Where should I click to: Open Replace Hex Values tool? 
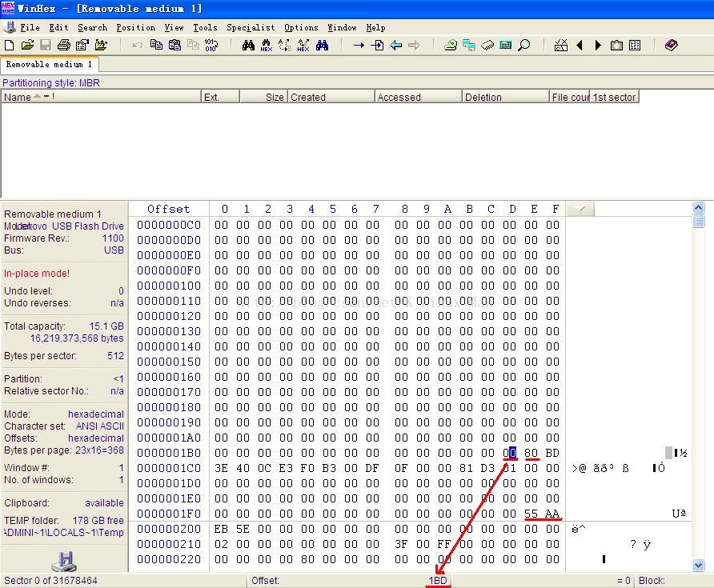pos(303,45)
